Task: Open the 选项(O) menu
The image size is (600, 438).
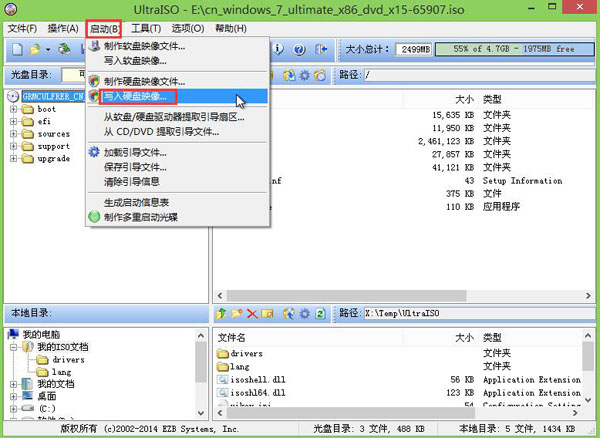Action: pyautogui.click(x=188, y=29)
